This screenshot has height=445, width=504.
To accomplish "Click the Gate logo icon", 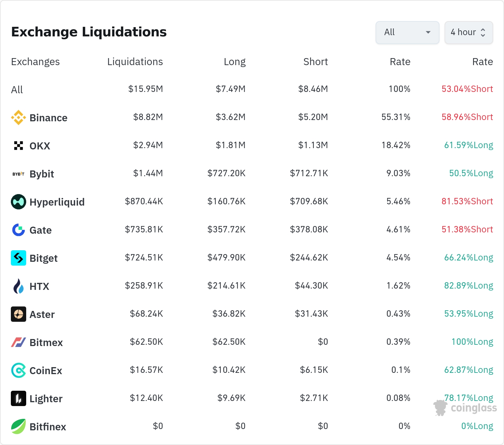I will (19, 230).
